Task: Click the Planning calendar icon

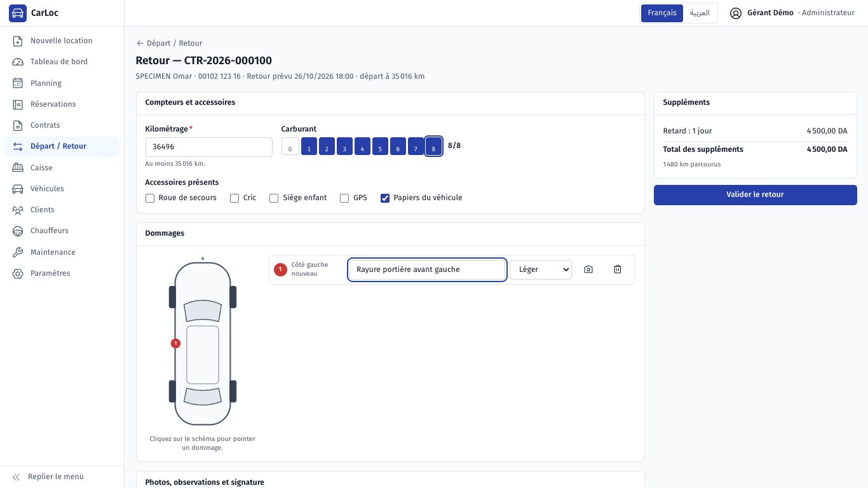Action: coord(18,83)
